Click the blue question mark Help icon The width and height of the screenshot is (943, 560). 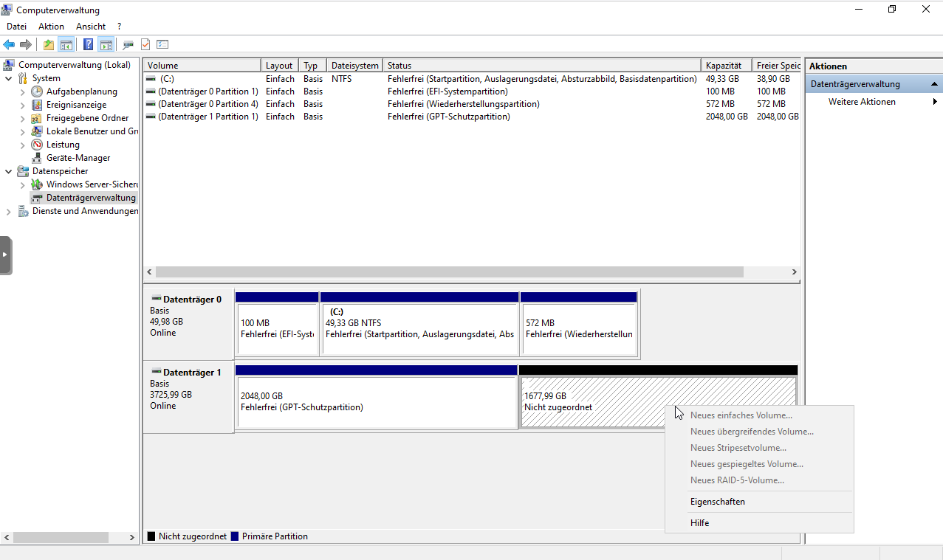pyautogui.click(x=89, y=44)
